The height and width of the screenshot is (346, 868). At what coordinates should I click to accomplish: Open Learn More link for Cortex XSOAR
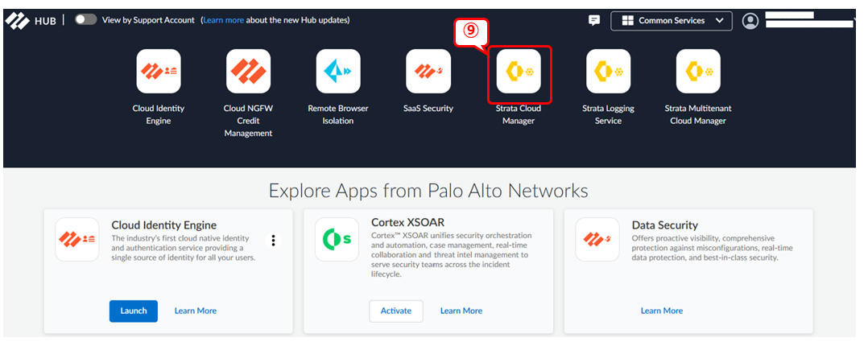click(x=461, y=311)
